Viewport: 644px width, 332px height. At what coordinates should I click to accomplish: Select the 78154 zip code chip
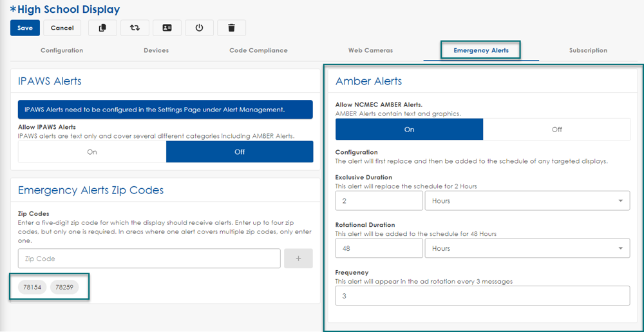pyautogui.click(x=32, y=288)
